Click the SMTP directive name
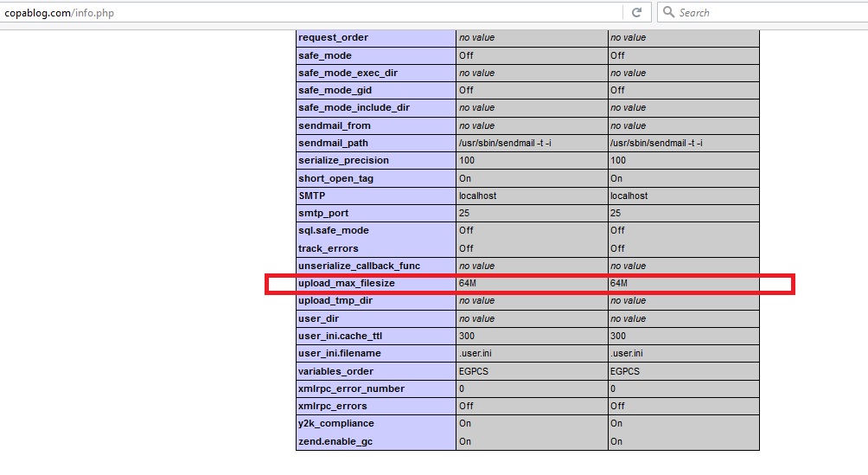The height and width of the screenshot is (475, 868). pos(311,196)
